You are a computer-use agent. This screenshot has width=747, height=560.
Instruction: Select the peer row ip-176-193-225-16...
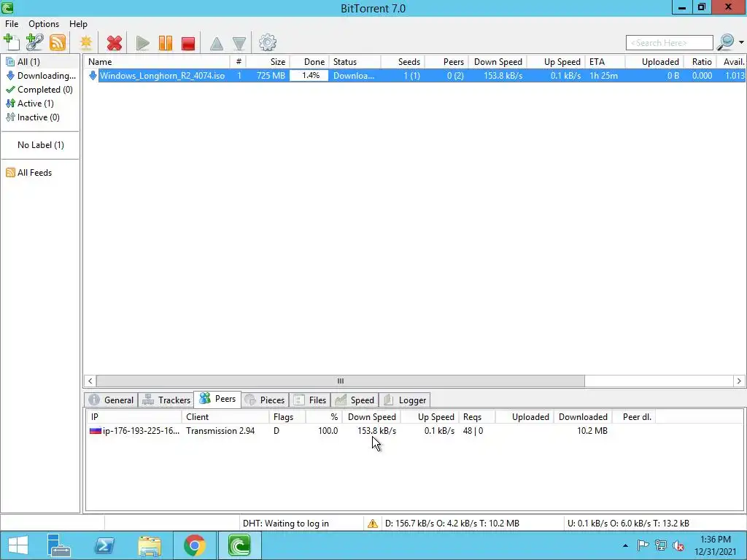pos(414,431)
